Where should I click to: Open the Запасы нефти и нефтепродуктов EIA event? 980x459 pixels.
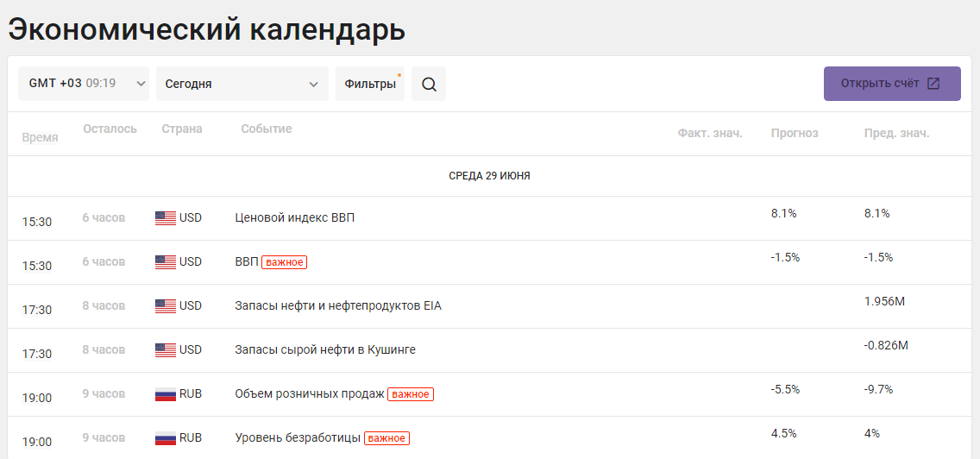(338, 305)
